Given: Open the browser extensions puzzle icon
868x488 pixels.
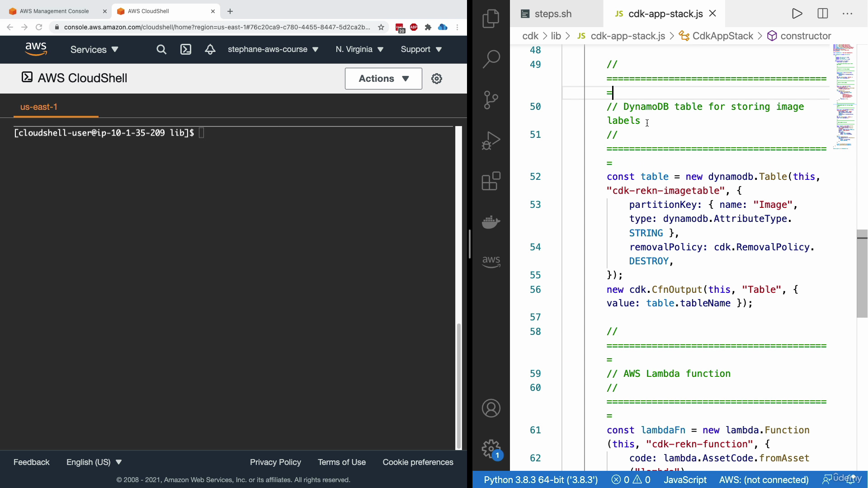Looking at the screenshot, I should pos(428,27).
